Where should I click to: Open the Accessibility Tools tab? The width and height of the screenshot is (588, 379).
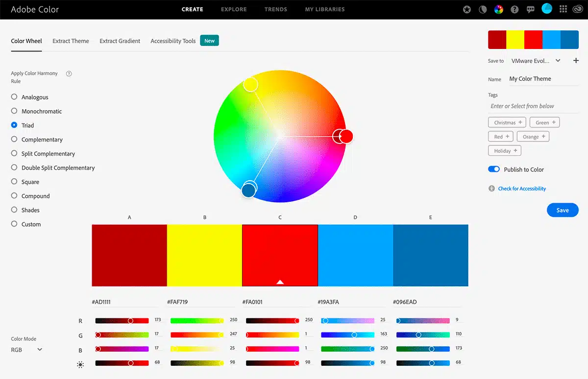point(172,41)
